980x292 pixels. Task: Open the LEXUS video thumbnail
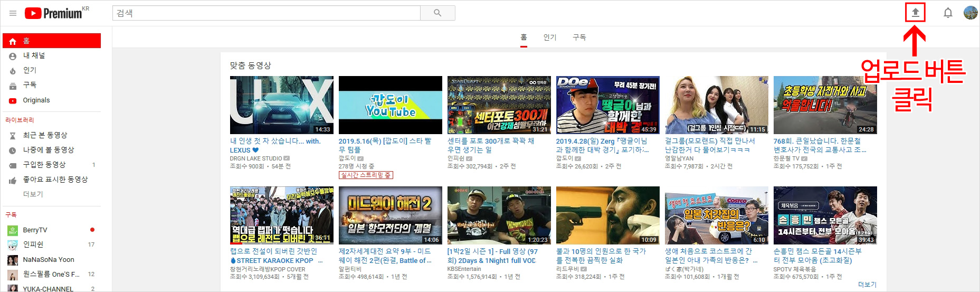[281, 105]
